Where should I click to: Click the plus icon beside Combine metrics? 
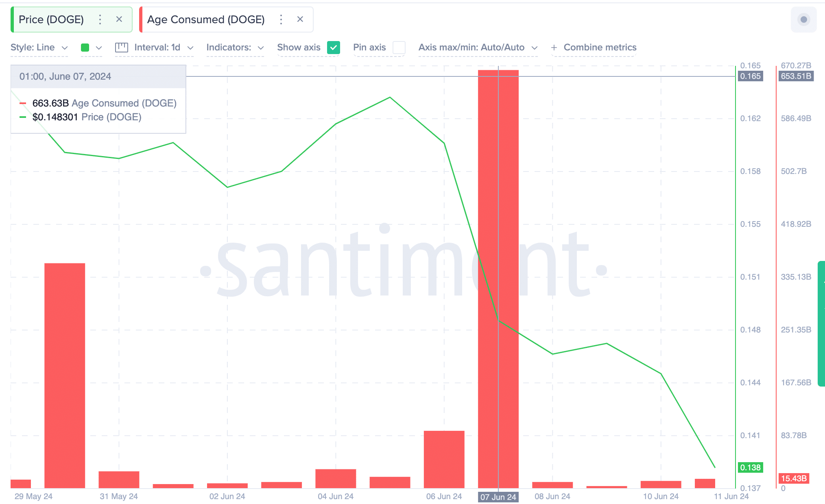click(x=554, y=48)
